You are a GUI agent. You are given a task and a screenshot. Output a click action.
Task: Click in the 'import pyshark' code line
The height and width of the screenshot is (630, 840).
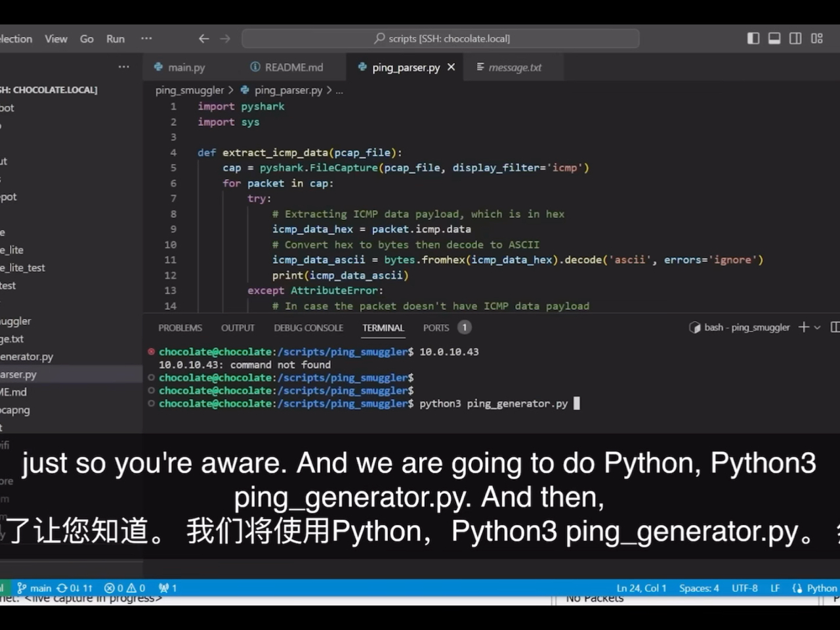pos(241,106)
